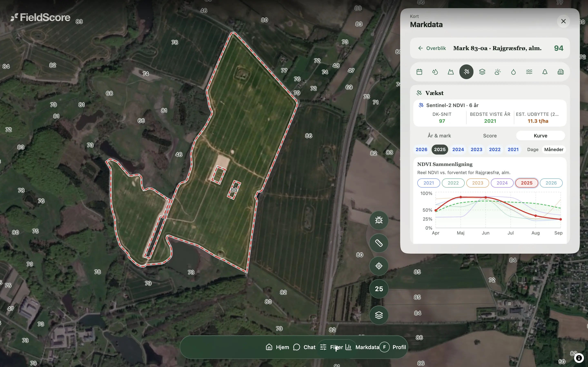The image size is (588, 367).
Task: Toggle 2026 series chip in chart
Action: tap(551, 183)
